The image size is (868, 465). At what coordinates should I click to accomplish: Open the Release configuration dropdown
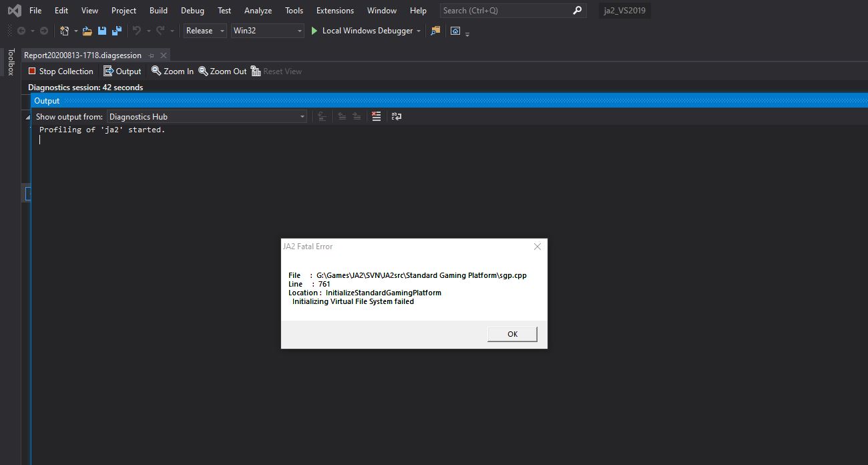206,31
